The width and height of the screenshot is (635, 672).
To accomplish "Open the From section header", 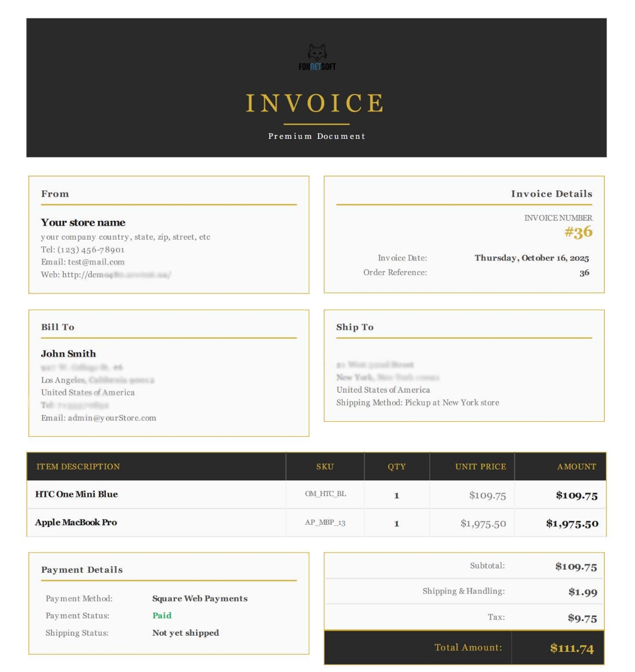I will [55, 194].
